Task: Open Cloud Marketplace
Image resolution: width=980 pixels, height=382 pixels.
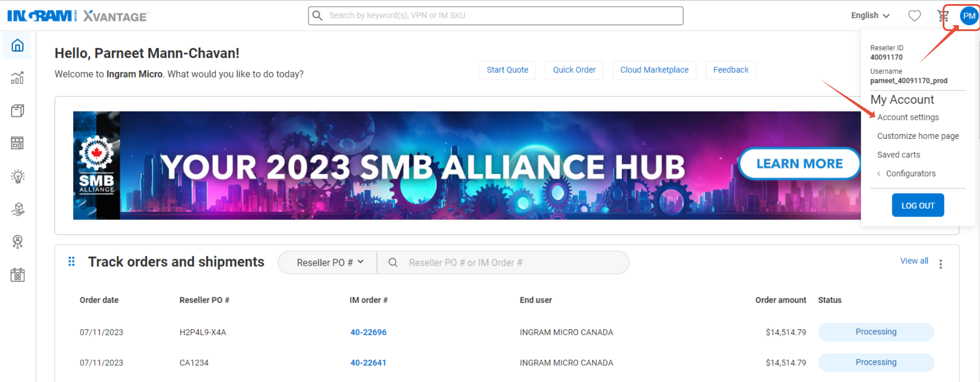Action: (654, 70)
